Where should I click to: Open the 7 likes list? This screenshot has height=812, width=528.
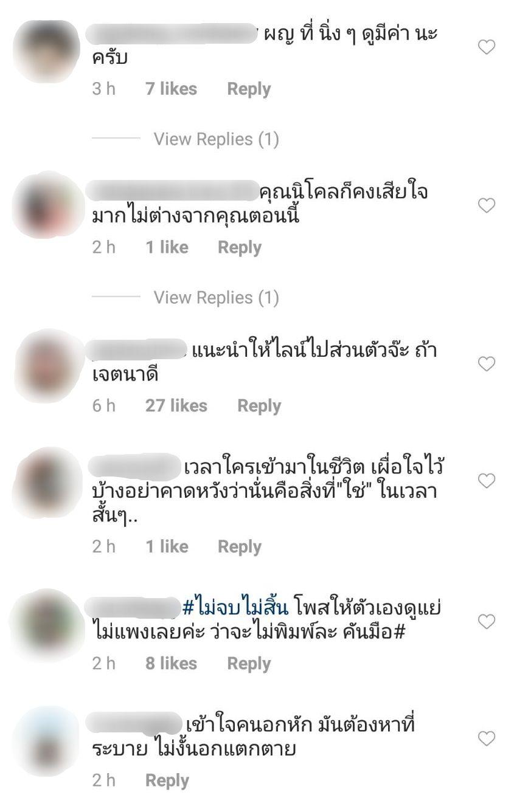[x=171, y=89]
